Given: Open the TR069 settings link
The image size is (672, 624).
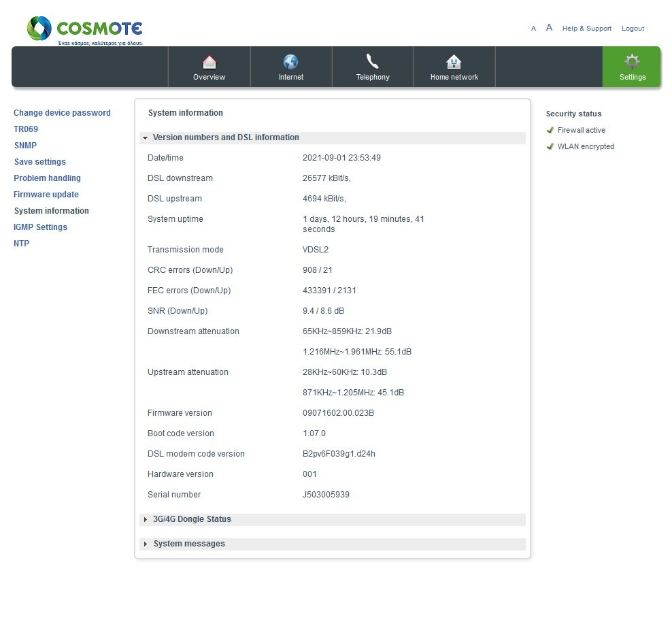Looking at the screenshot, I should [26, 129].
